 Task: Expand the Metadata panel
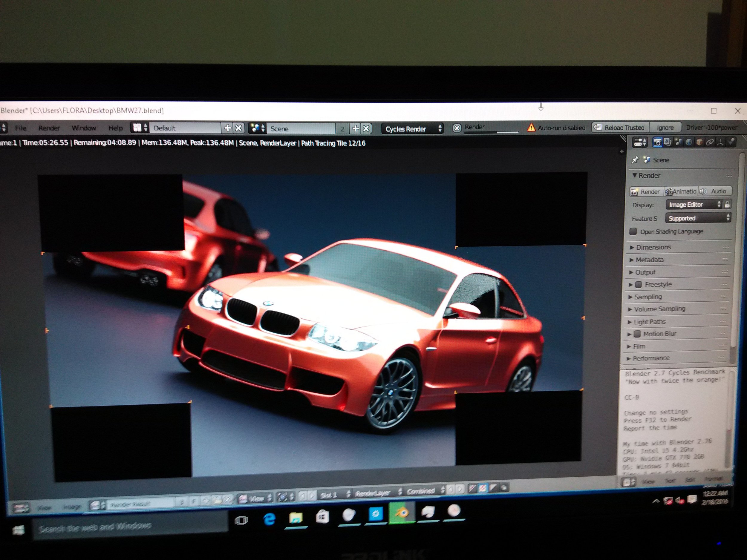point(646,260)
